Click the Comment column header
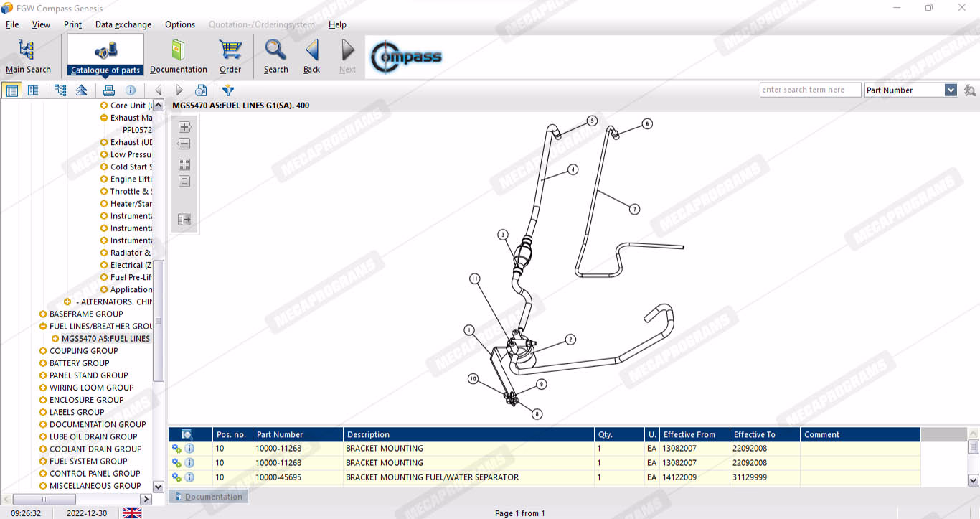This screenshot has width=980, height=519. pyautogui.click(x=861, y=434)
